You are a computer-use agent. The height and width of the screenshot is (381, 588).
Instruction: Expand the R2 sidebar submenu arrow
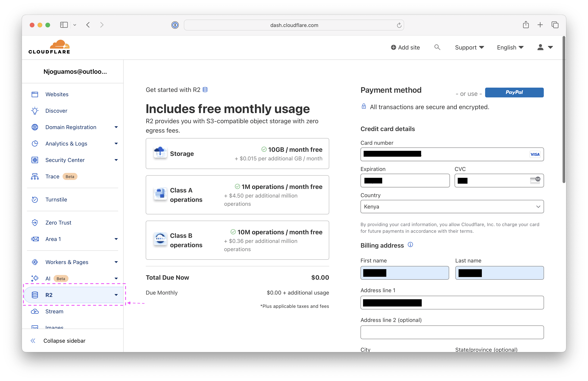(116, 295)
